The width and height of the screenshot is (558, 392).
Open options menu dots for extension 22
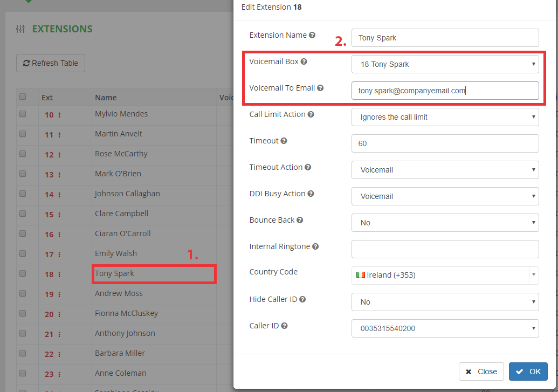point(59,354)
